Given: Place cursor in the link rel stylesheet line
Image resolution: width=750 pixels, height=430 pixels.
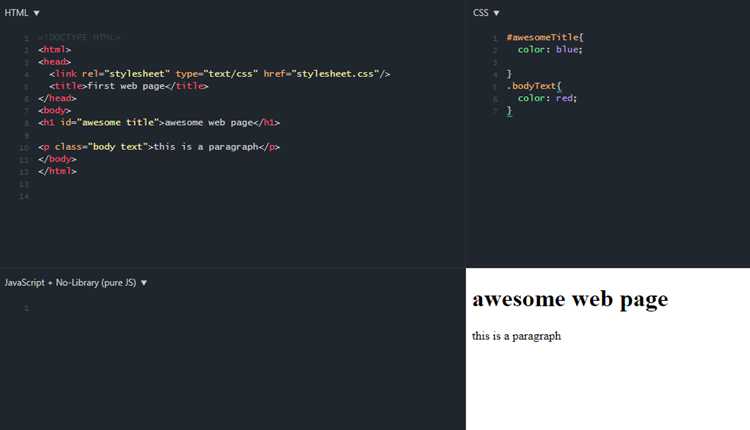Looking at the screenshot, I should [220, 74].
